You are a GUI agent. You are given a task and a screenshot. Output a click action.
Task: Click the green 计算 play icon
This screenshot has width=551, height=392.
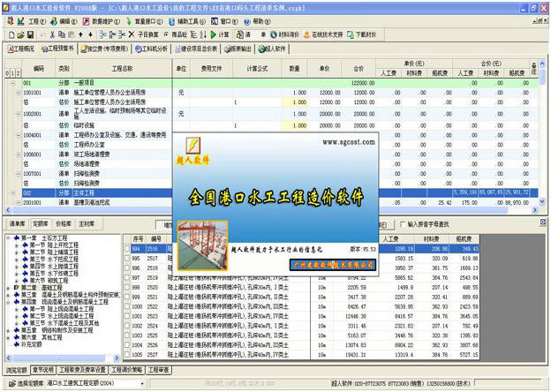click(214, 34)
